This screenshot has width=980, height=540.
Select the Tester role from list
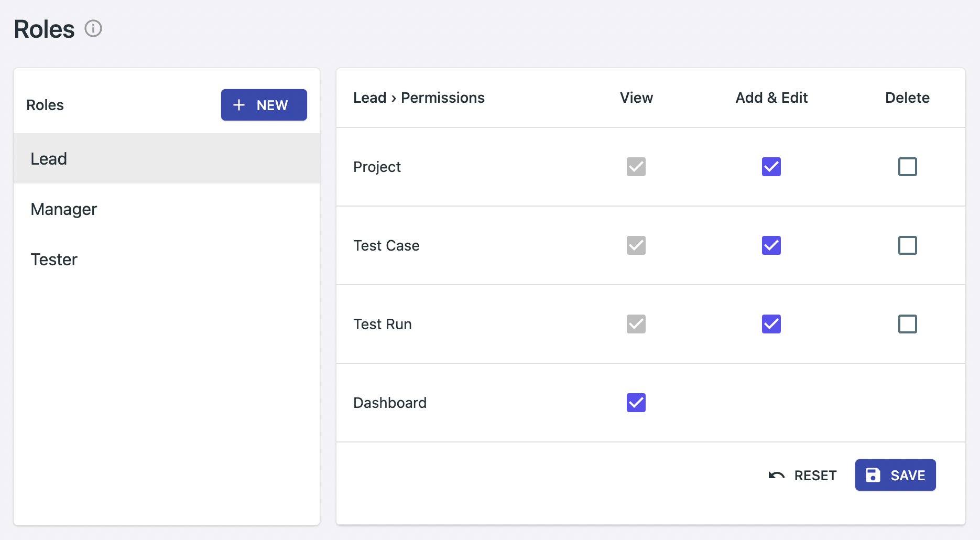point(54,259)
